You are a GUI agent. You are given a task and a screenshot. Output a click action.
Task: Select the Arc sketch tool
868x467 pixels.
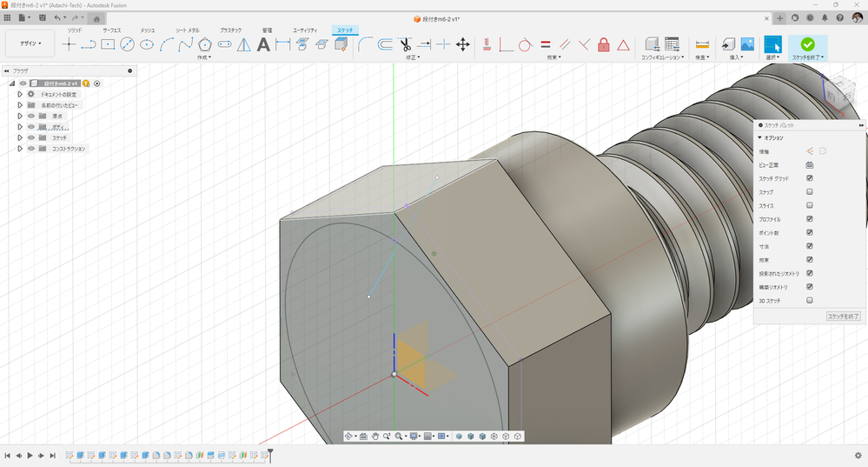coord(167,45)
